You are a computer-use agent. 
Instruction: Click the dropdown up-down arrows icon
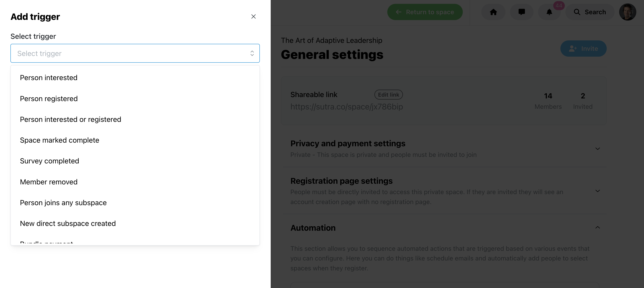click(x=252, y=53)
